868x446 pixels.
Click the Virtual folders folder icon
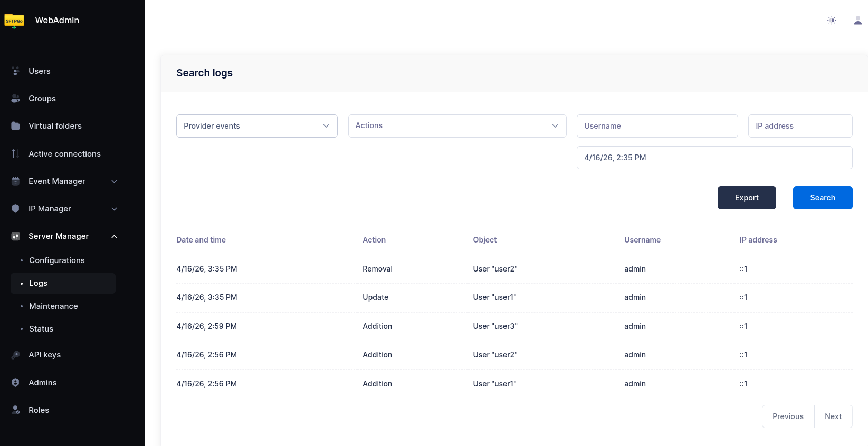coord(16,126)
